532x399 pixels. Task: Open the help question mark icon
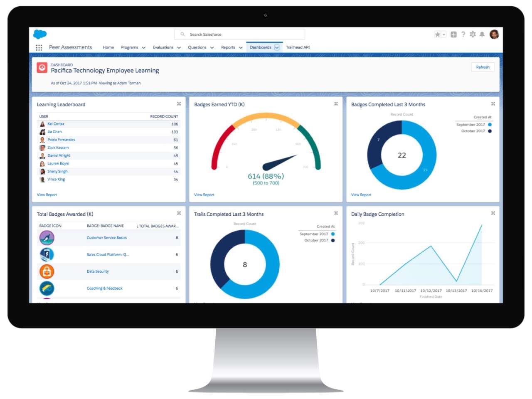click(x=463, y=34)
